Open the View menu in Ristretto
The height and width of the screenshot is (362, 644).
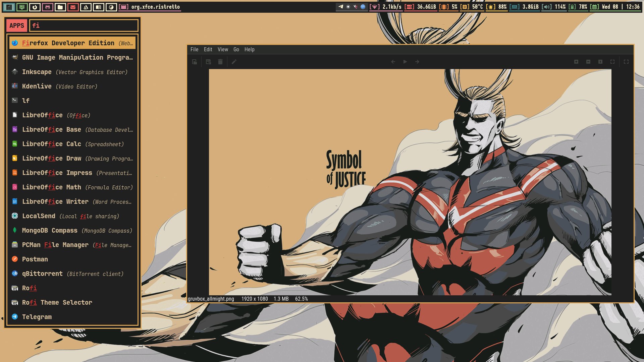coord(223,49)
